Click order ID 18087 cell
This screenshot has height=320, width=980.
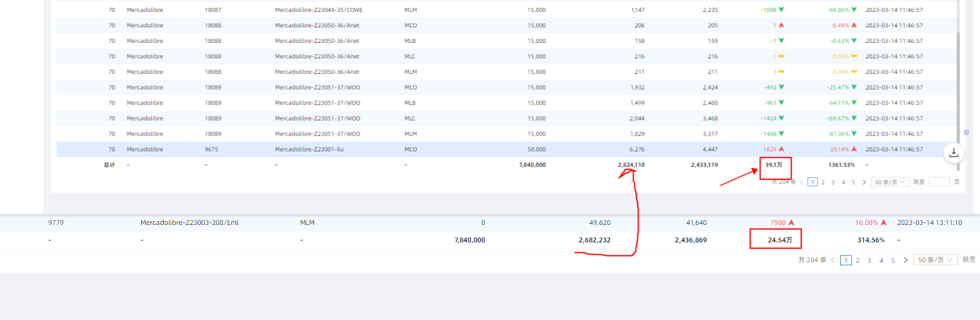click(x=213, y=10)
